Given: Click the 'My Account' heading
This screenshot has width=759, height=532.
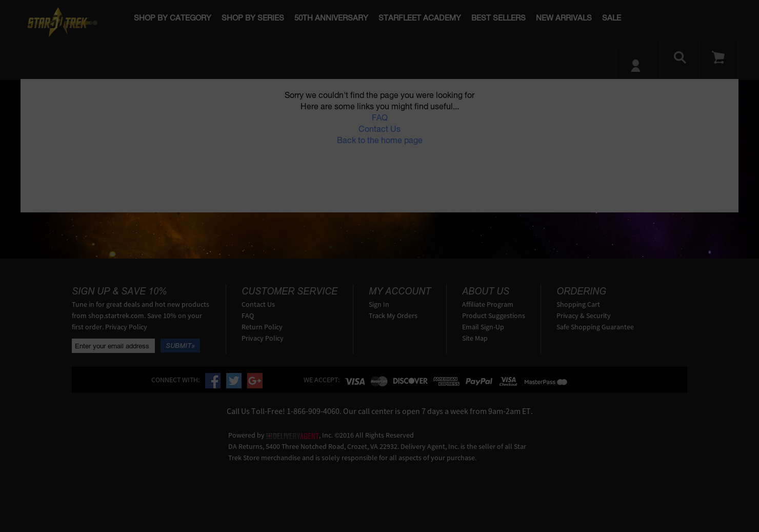Looking at the screenshot, I should (x=400, y=291).
